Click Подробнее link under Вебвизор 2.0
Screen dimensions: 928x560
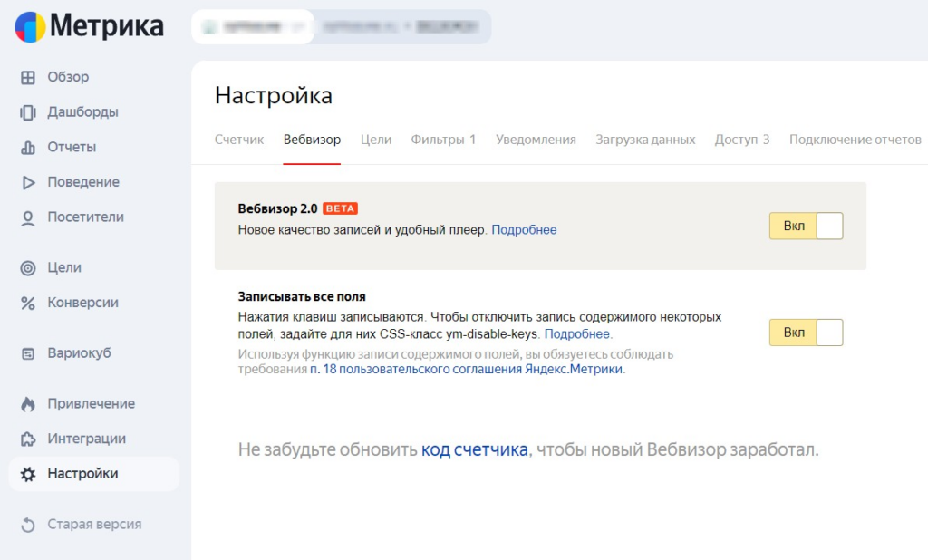coord(524,230)
